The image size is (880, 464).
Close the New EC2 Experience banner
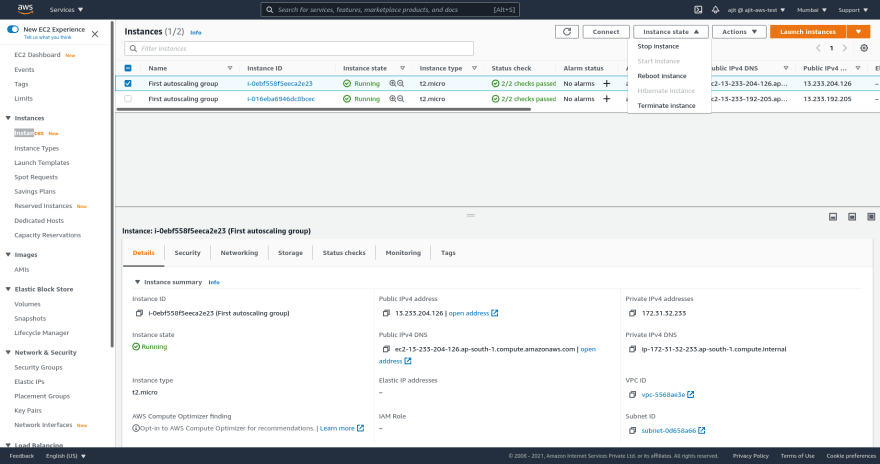tap(95, 34)
